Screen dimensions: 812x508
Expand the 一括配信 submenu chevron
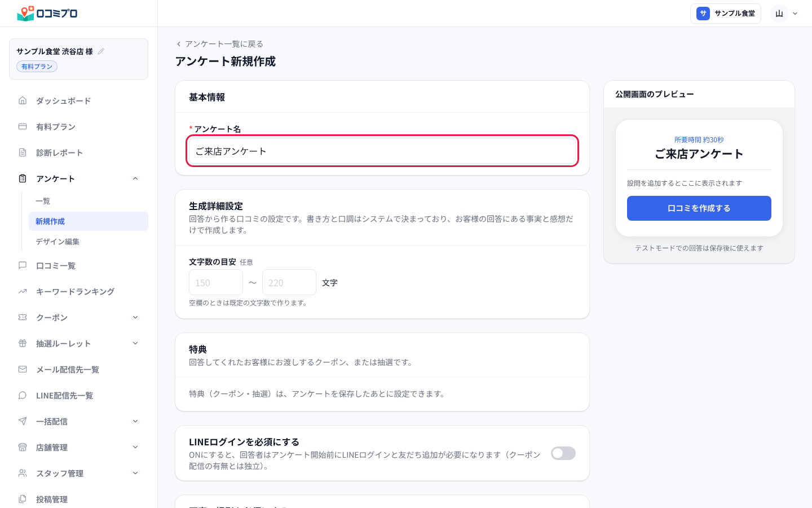coord(135,421)
